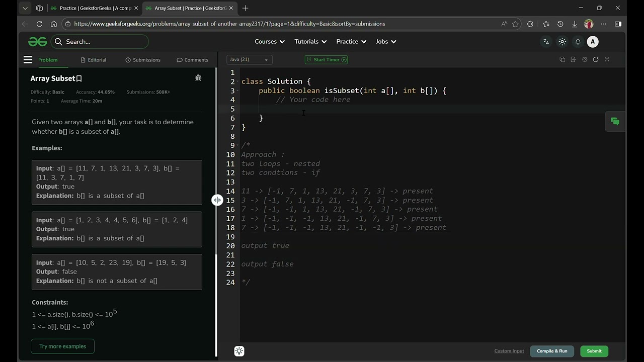The height and width of the screenshot is (362, 644).
Task: Select the Problem tab
Action: (x=48, y=60)
